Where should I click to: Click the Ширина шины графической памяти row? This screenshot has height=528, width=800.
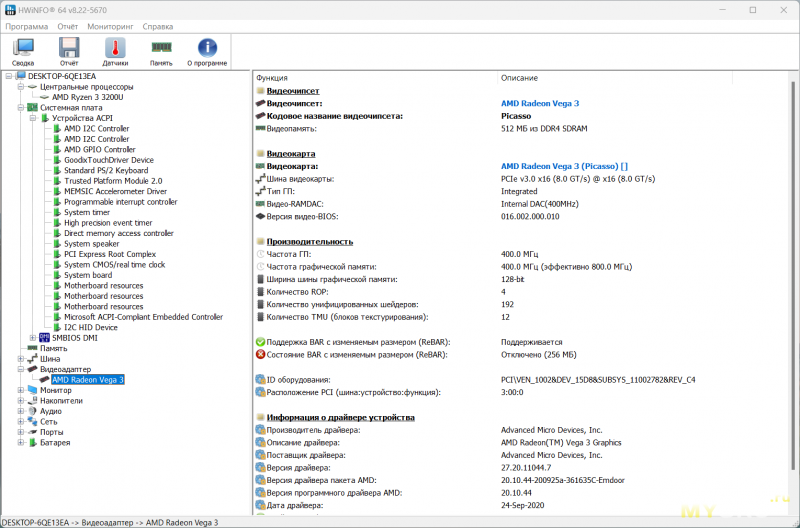(332, 280)
